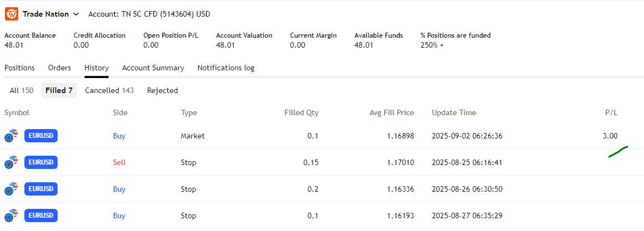The width and height of the screenshot is (644, 231).
Task: Click the Trade Nation logo icon
Action: [12, 14]
